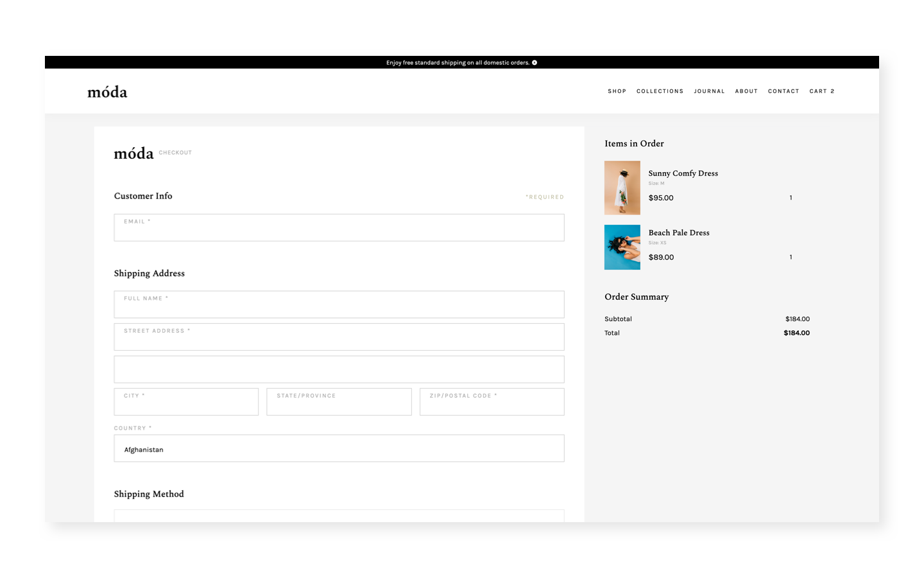Screen dimensions: 924x578
Task: Click into the City field
Action: [x=186, y=401]
